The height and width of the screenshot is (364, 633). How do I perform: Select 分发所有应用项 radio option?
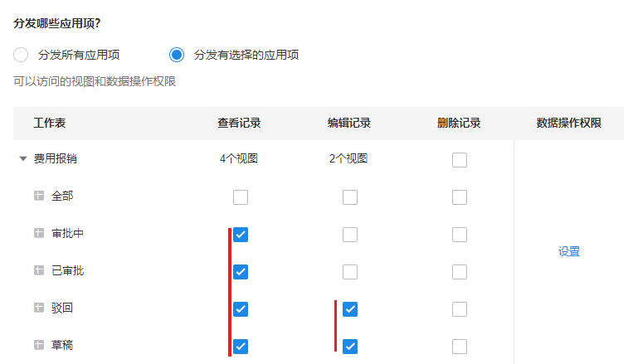(x=22, y=56)
